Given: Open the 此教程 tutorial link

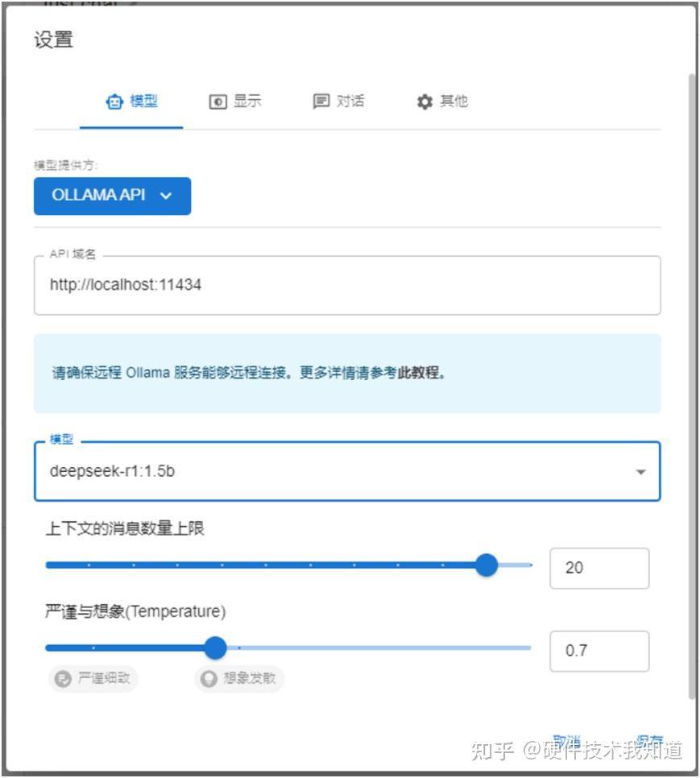Looking at the screenshot, I should pos(420,372).
